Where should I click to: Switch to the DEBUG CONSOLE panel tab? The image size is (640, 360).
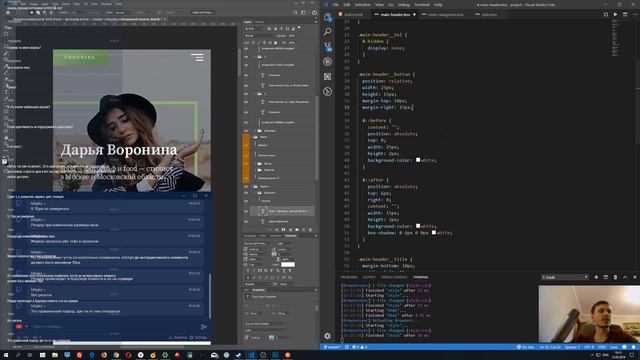394,277
